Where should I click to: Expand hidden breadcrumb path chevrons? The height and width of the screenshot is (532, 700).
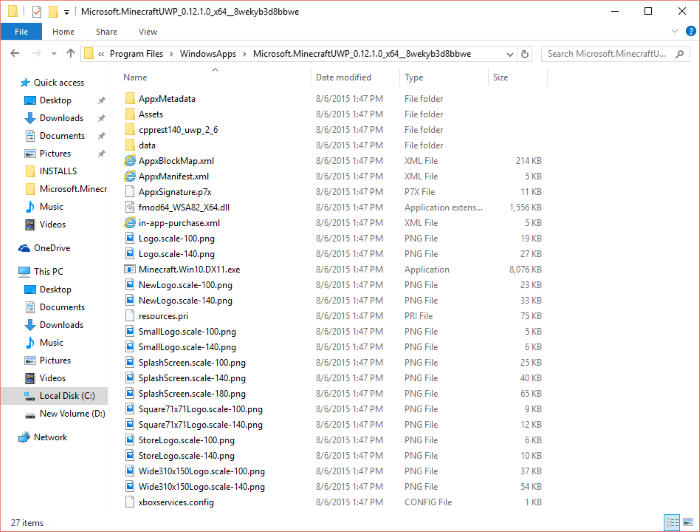pyautogui.click(x=101, y=54)
